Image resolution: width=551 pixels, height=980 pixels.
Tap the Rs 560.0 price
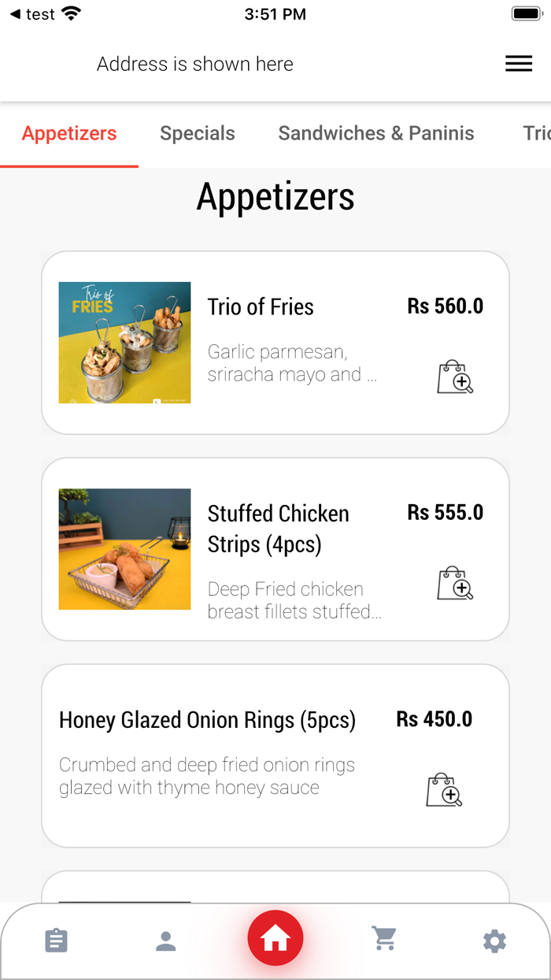[445, 306]
